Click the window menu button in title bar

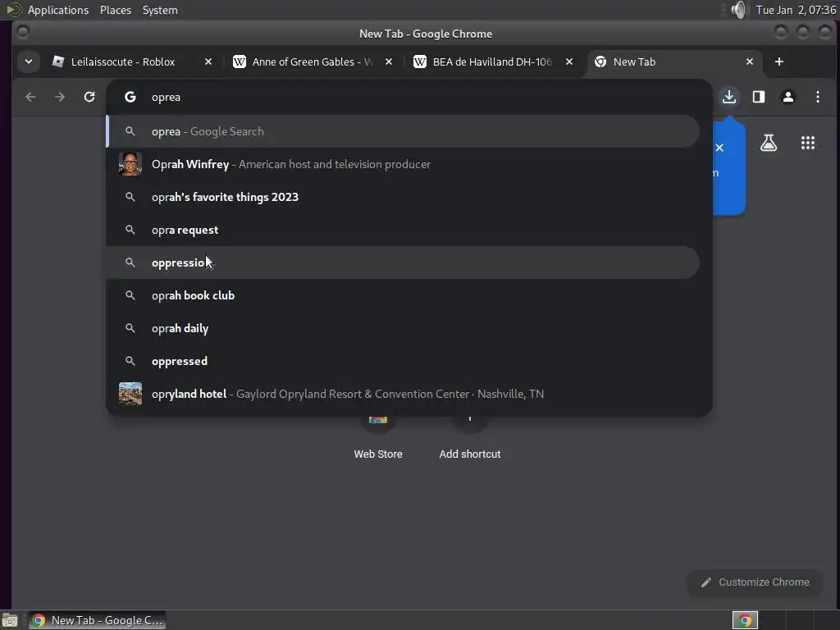tap(23, 33)
